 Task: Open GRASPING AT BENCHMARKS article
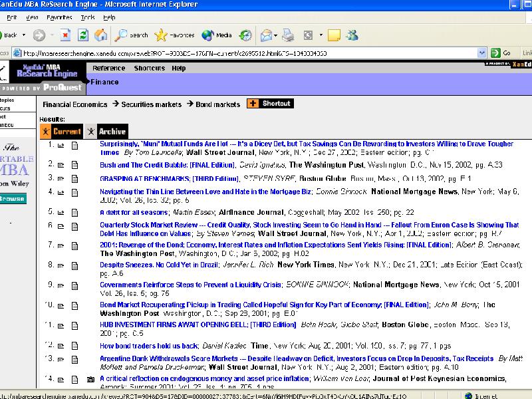pyautogui.click(x=170, y=178)
